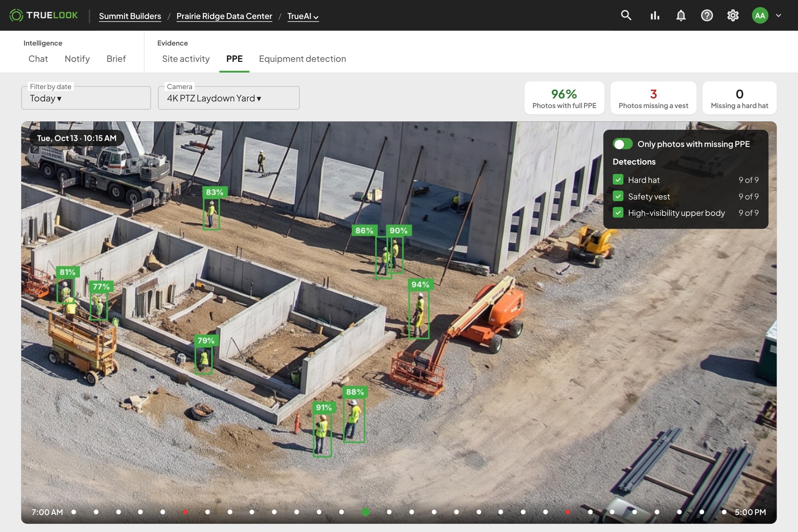Viewport: 798px width, 532px height.
Task: Click the 94% worker detection box
Action: click(x=419, y=314)
